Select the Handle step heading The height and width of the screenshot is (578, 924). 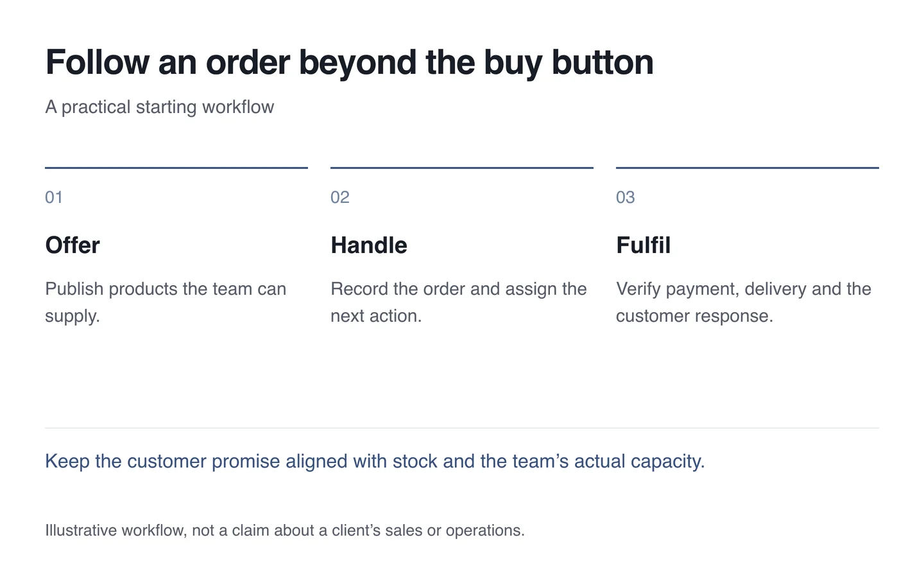(369, 245)
